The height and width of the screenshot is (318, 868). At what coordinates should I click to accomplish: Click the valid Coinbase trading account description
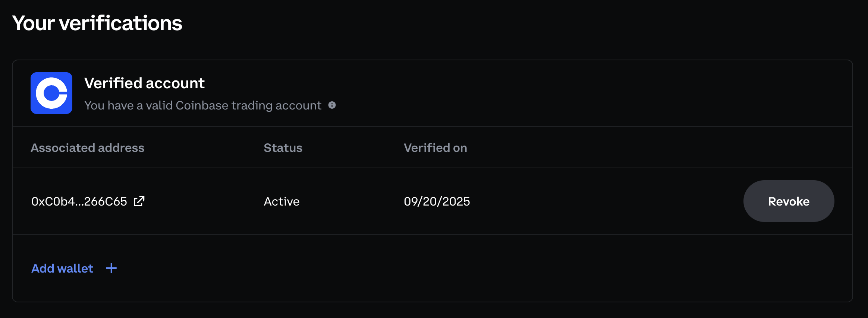coord(202,105)
